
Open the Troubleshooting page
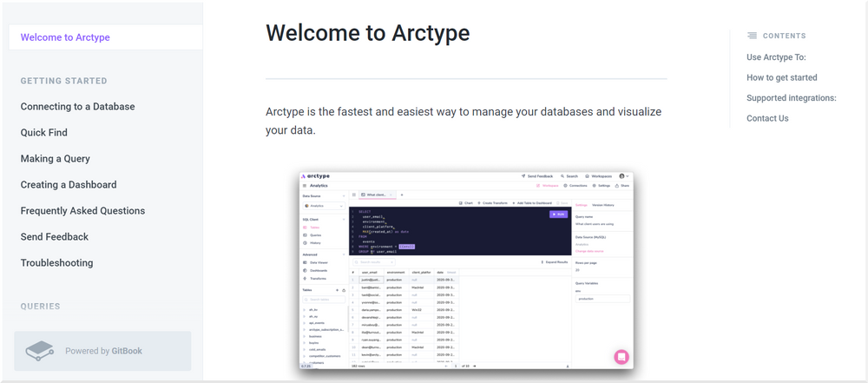pyautogui.click(x=56, y=263)
